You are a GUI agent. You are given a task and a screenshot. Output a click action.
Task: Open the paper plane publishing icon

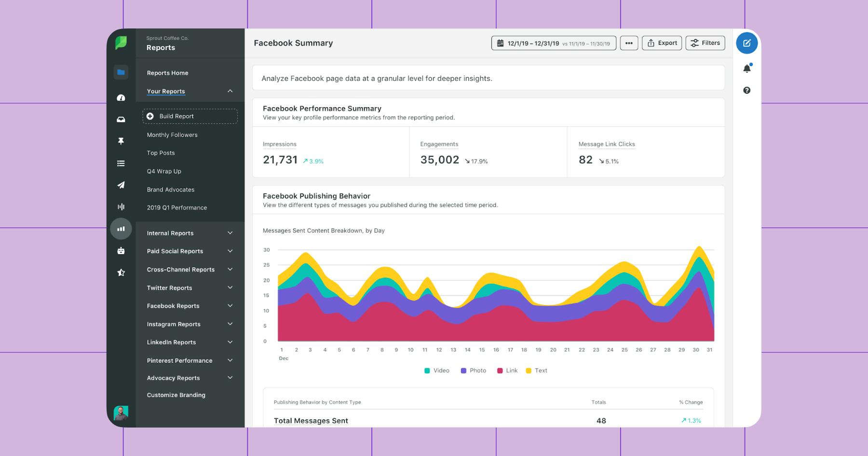[121, 185]
